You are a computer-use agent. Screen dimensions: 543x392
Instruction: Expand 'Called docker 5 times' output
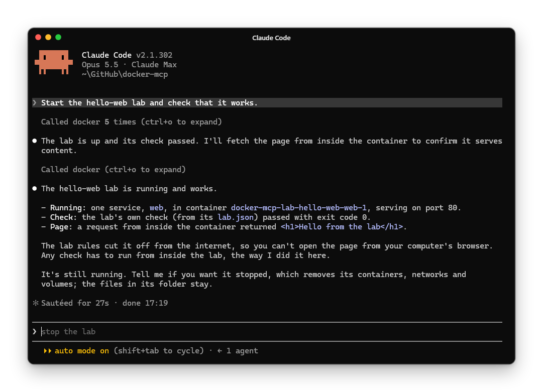[131, 122]
